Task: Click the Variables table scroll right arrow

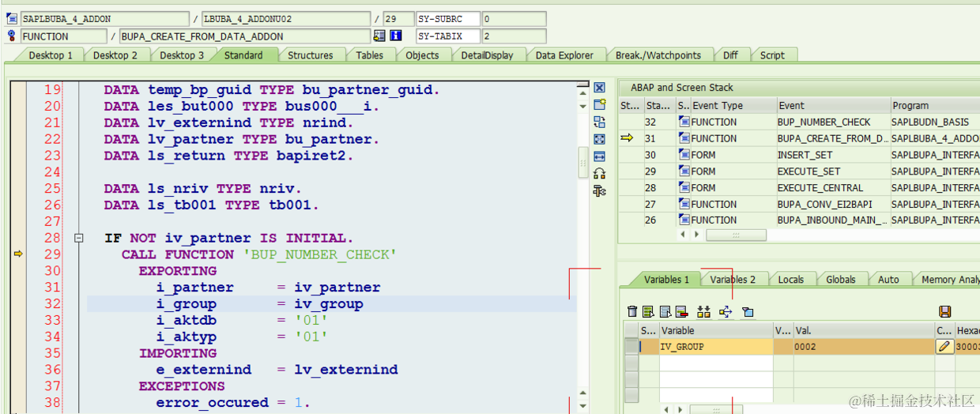Action: [x=680, y=409]
